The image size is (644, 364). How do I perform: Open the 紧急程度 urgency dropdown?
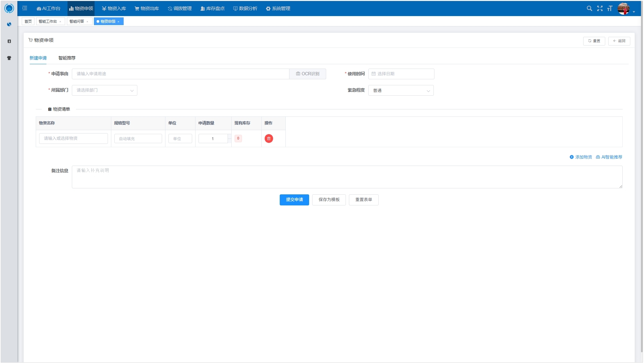pos(401,90)
